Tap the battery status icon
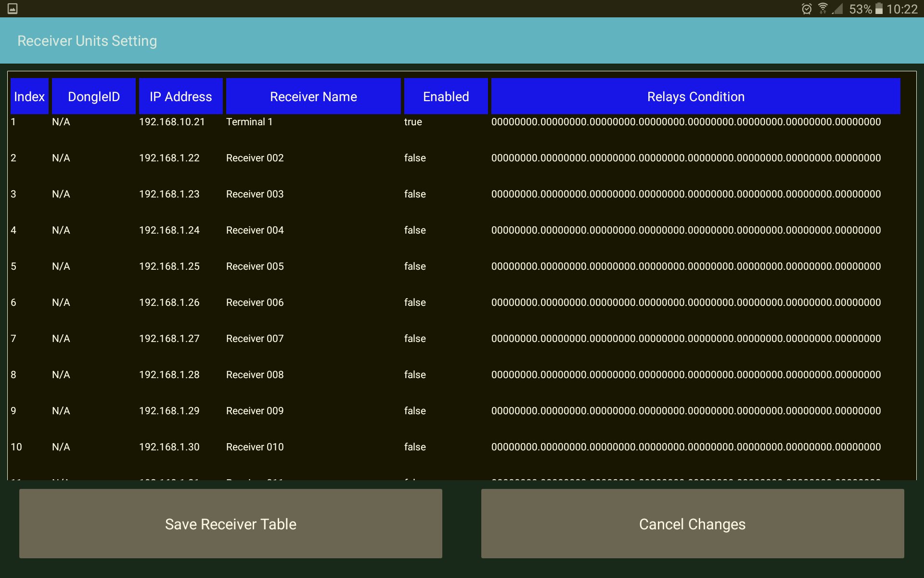The height and width of the screenshot is (578, 924). [x=879, y=9]
